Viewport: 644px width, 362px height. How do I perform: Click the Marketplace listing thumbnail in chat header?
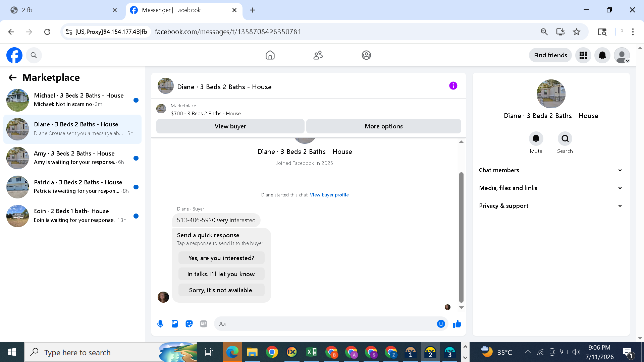[161, 109]
